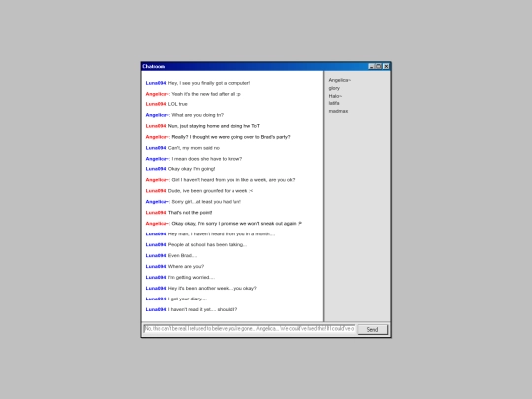
Task: Click Angelica~ name in 'Yeah it's the new fad' message
Action: click(157, 94)
